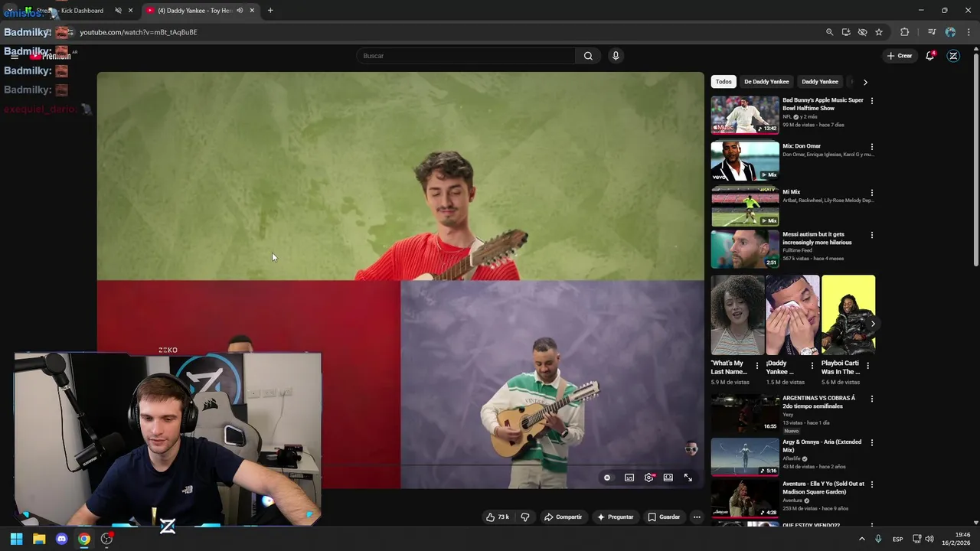Open the Playboi Carti short thumbnail
Viewport: 980px width, 551px height.
[848, 315]
